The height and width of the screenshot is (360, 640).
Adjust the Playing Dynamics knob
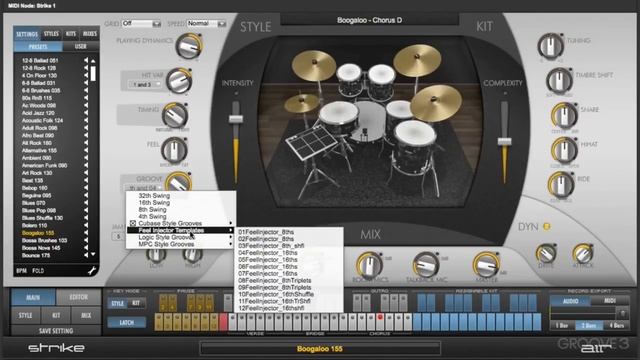189,46
